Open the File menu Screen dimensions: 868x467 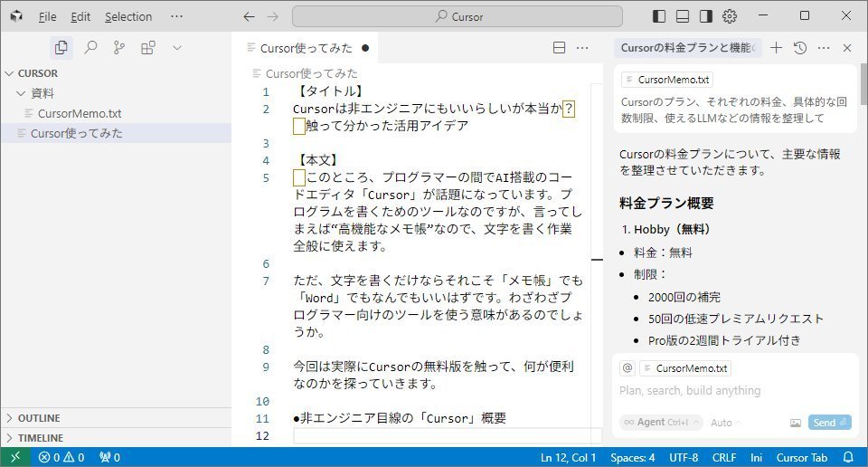pyautogui.click(x=47, y=16)
